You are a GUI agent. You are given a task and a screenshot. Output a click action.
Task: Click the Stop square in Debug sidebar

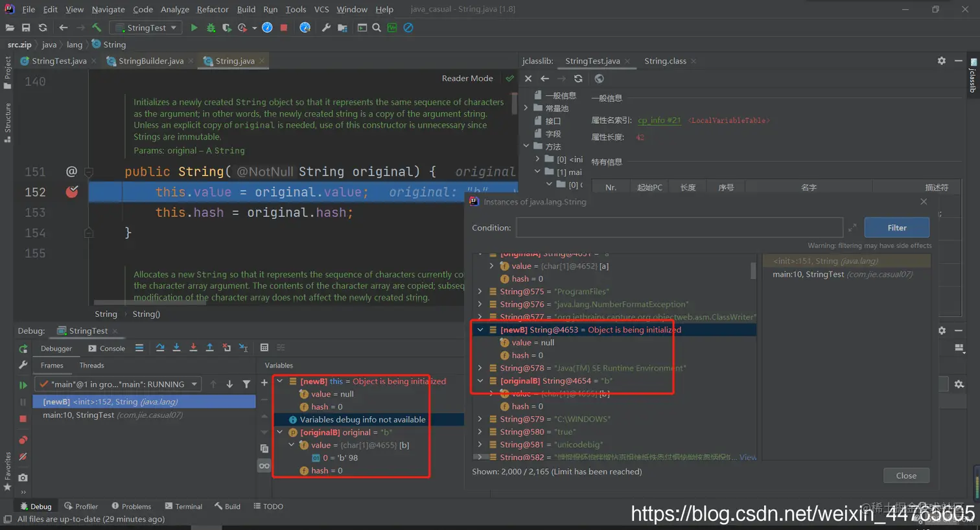23,419
